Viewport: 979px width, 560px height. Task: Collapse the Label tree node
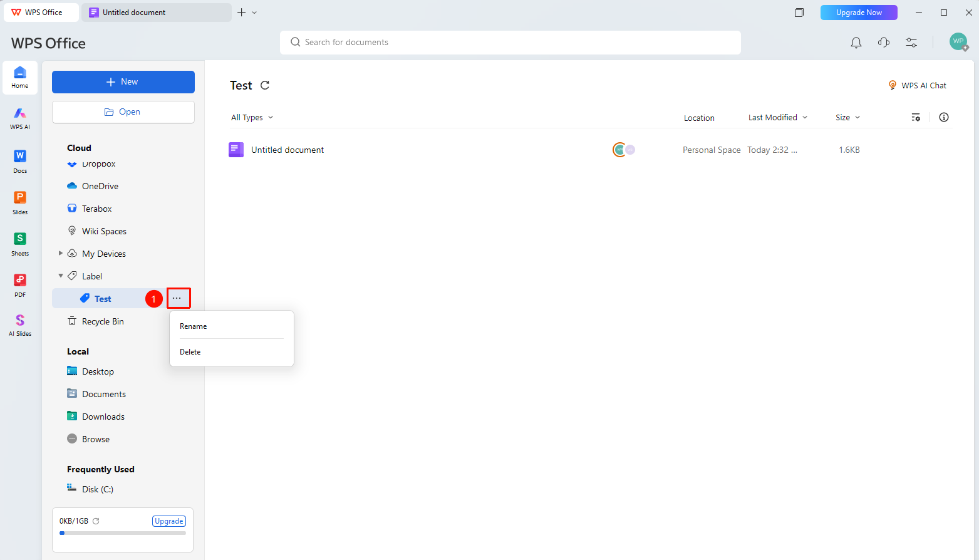[61, 276]
